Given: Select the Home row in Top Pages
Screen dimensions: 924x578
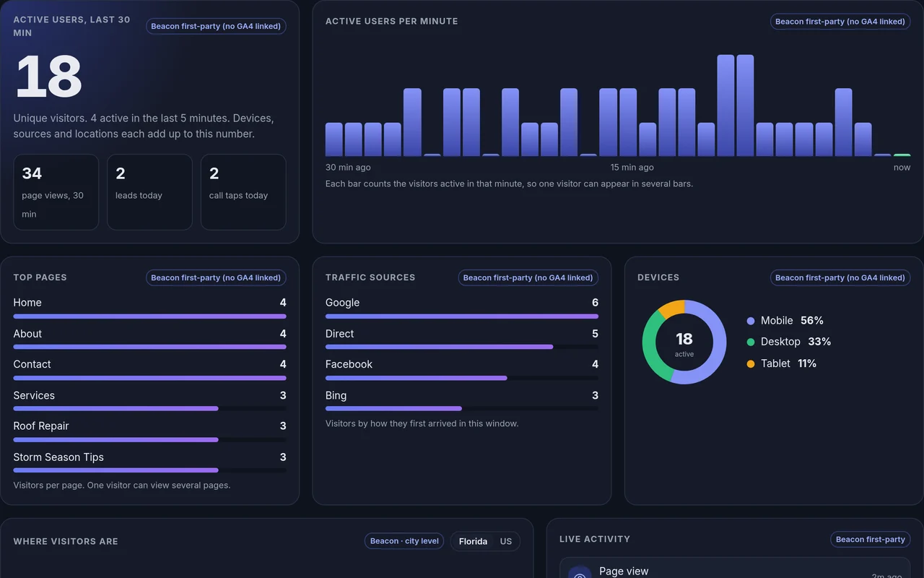Looking at the screenshot, I should click(x=149, y=308).
